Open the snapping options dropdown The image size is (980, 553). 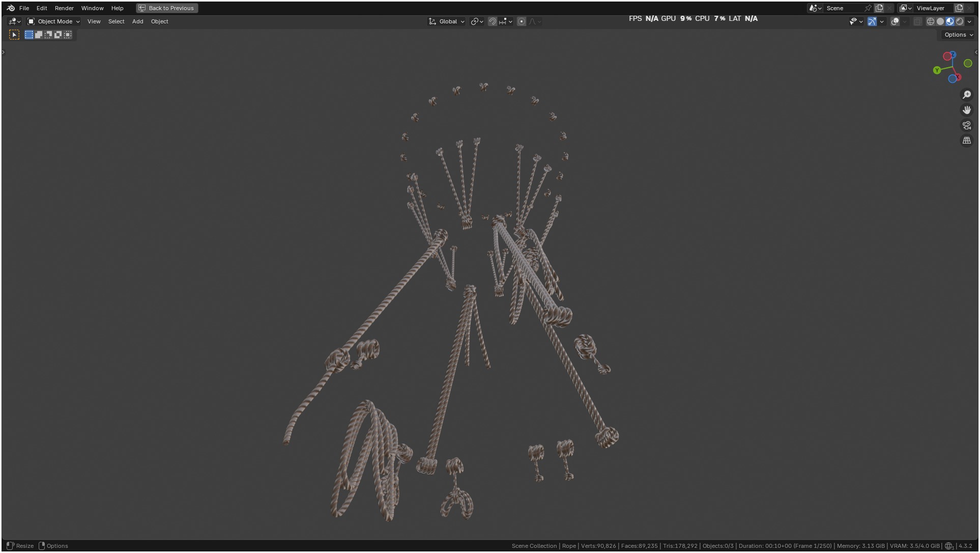point(506,21)
